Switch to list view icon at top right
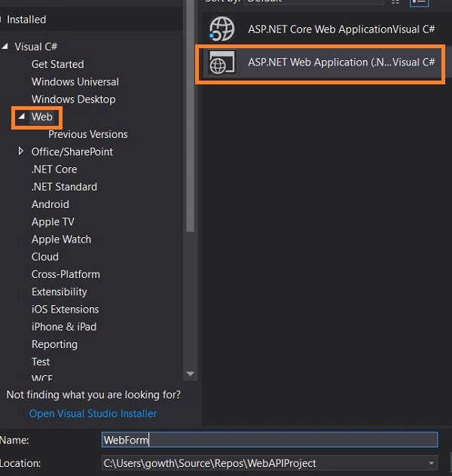452x476 pixels. [419, 2]
